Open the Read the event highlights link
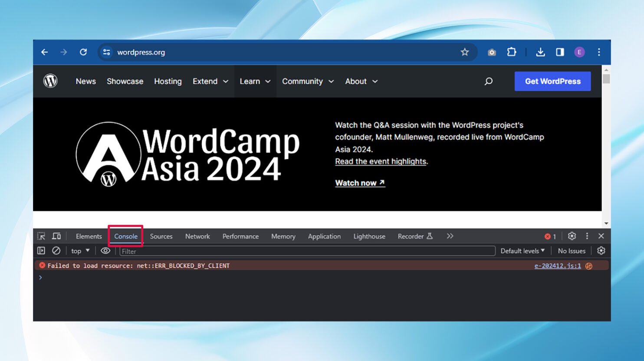Screen dimensions: 644x361 (x=380, y=161)
